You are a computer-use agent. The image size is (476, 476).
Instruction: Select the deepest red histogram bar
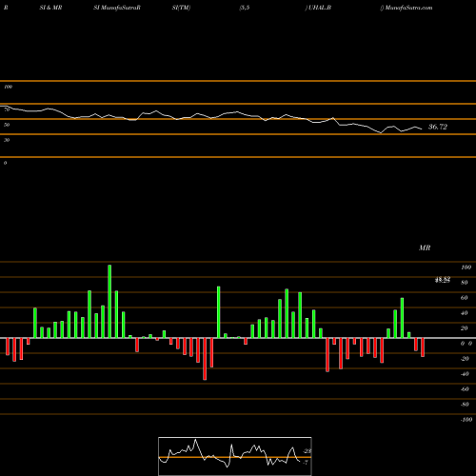(x=205, y=359)
